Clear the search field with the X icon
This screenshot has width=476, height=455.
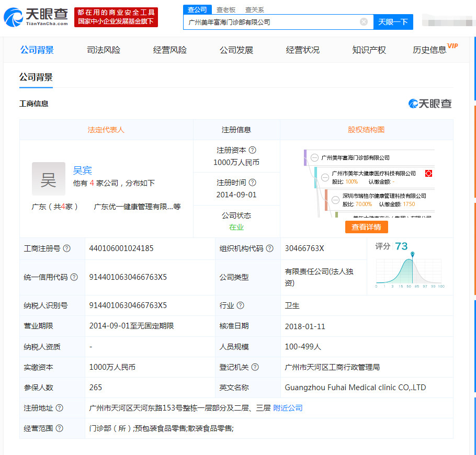[364, 22]
